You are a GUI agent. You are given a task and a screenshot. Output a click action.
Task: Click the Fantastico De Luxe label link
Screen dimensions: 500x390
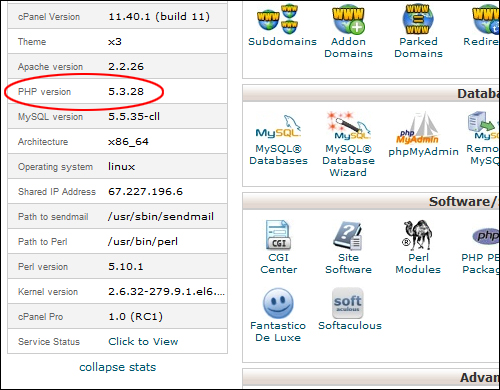click(x=278, y=332)
